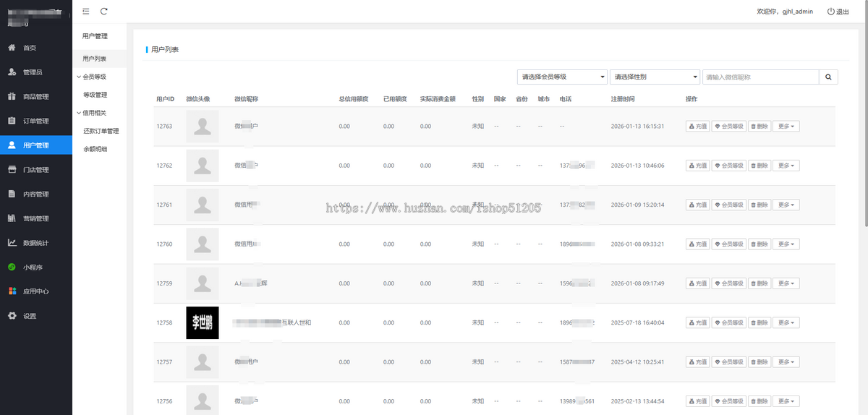Click 删除 for user 12757

coord(759,361)
